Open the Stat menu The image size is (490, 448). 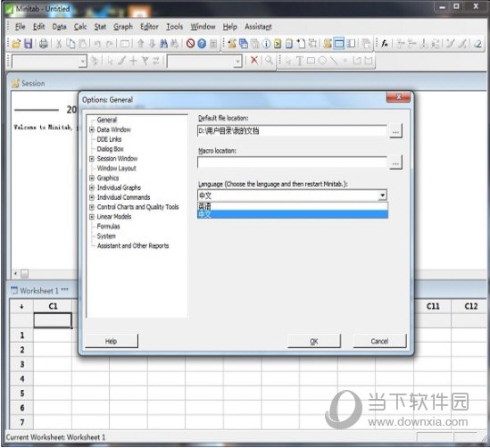click(x=100, y=27)
